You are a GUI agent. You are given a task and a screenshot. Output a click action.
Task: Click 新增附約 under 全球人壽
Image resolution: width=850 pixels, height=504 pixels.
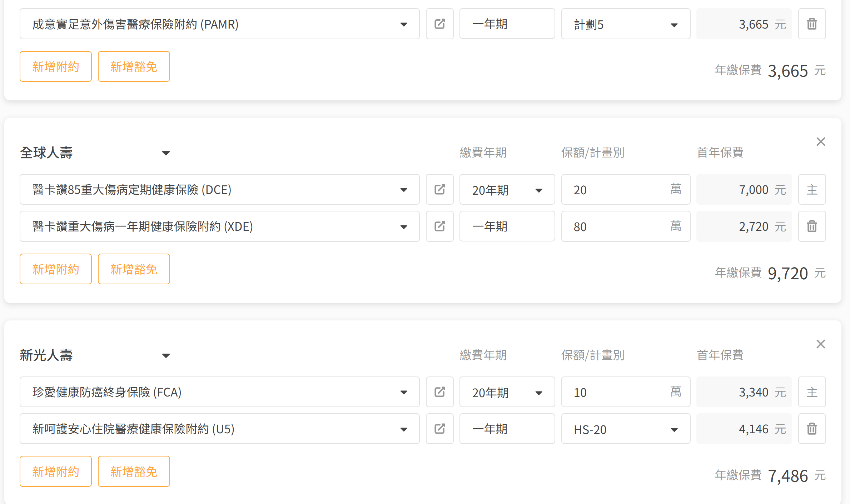click(56, 269)
